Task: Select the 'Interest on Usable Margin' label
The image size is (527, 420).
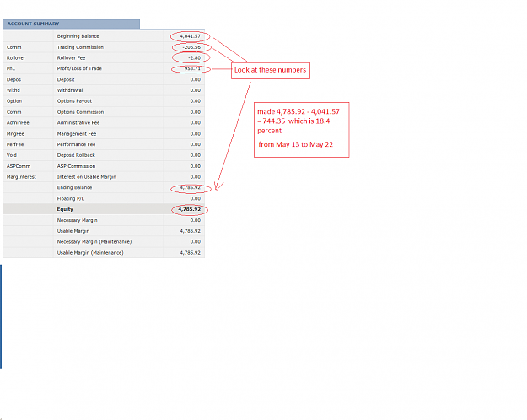Action: (87, 177)
